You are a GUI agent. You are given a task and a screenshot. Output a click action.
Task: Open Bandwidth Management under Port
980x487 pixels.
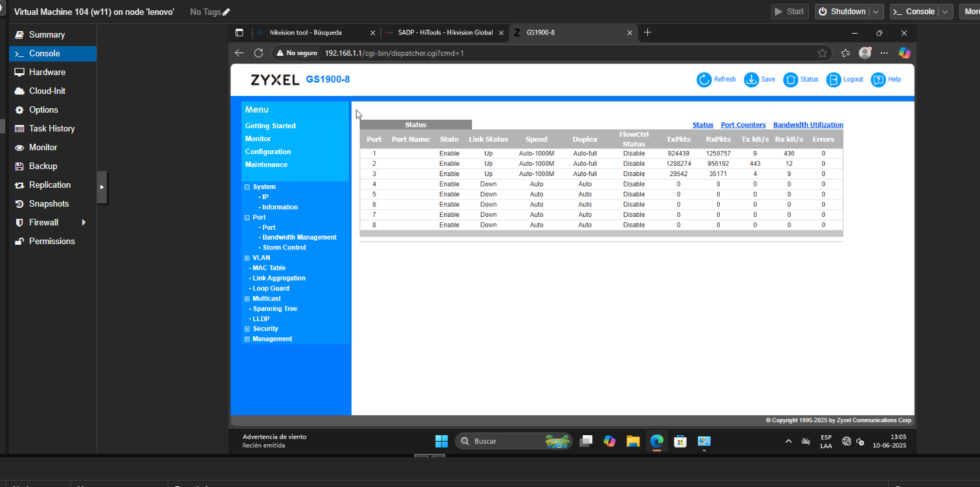(300, 238)
